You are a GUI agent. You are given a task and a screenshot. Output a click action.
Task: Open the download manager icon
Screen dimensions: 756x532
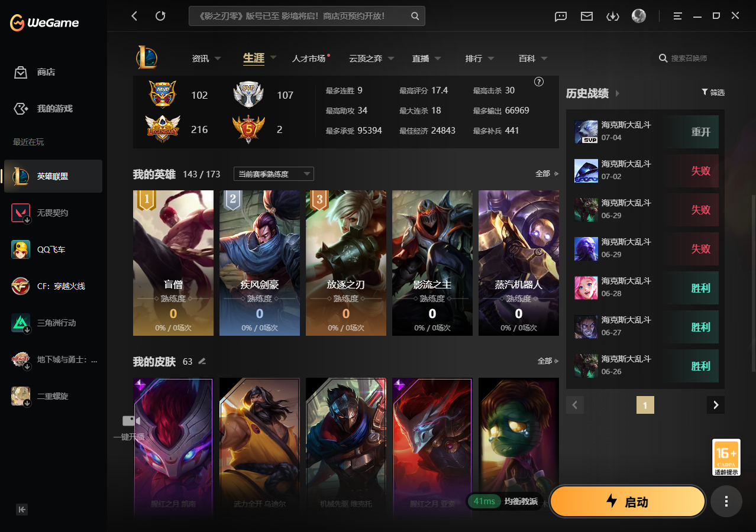(x=613, y=17)
